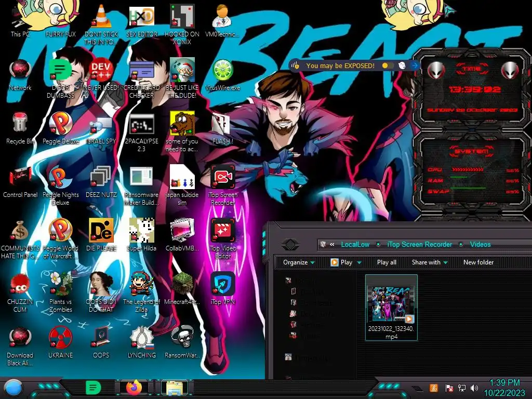This screenshot has height=399, width=532.
Task: Click the Start orb on the taskbar
Action: point(13,389)
